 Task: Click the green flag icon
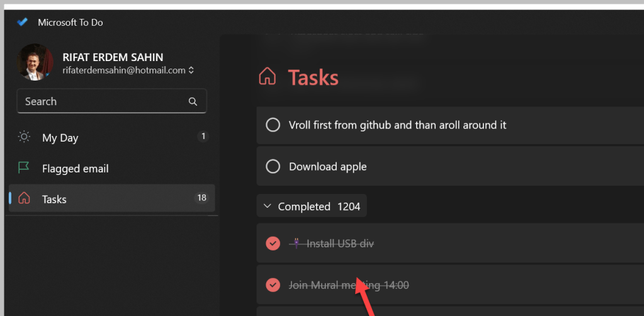coord(24,167)
